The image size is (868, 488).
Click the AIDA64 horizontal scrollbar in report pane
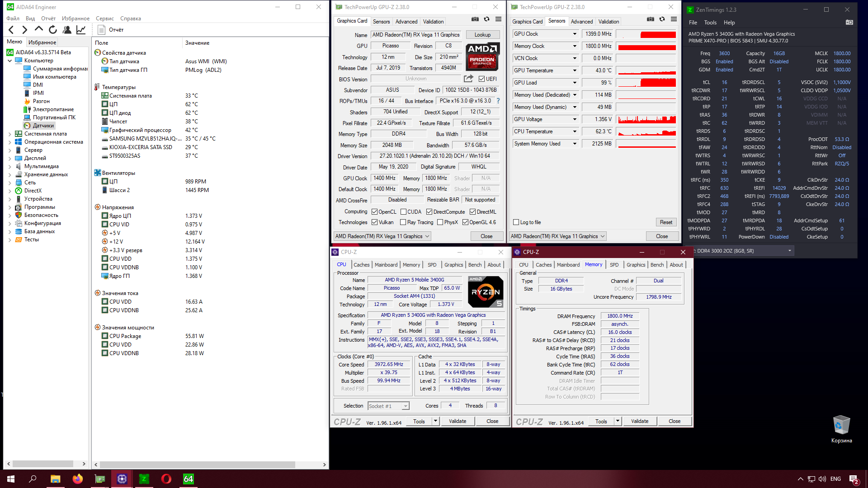197,465
